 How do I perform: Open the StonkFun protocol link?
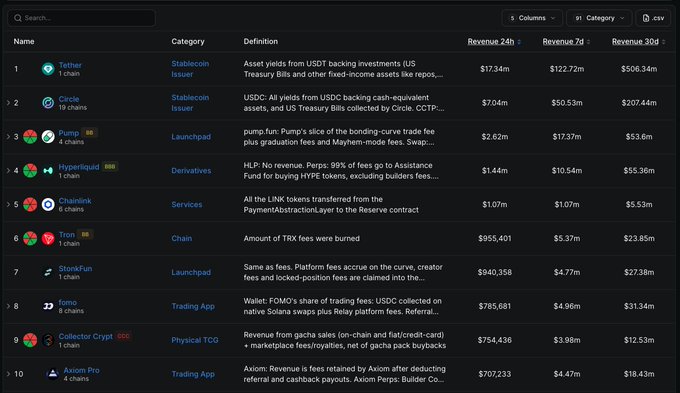(75, 269)
